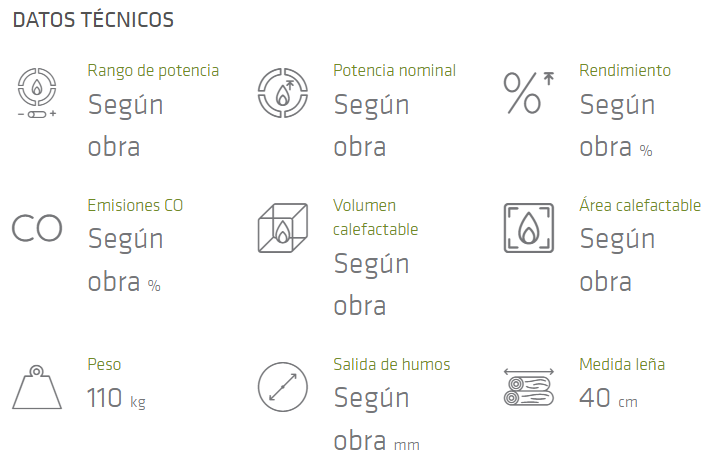Click the 40 cm firewood value

pyautogui.click(x=608, y=399)
